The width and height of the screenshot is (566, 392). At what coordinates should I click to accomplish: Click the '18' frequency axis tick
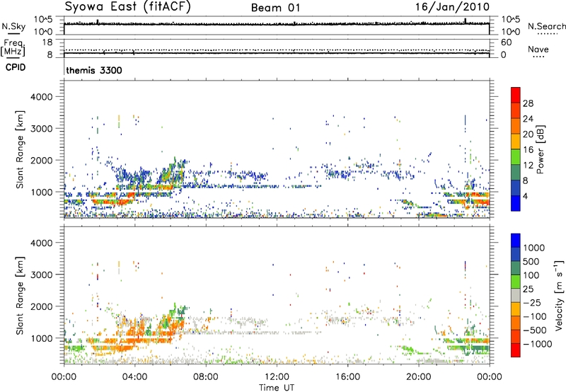pos(47,42)
